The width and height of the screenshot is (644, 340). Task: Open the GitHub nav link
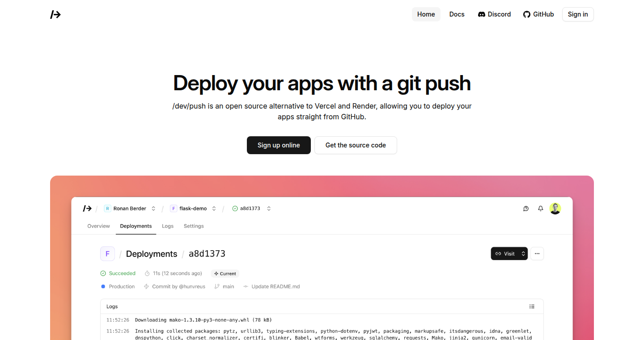pyautogui.click(x=538, y=14)
